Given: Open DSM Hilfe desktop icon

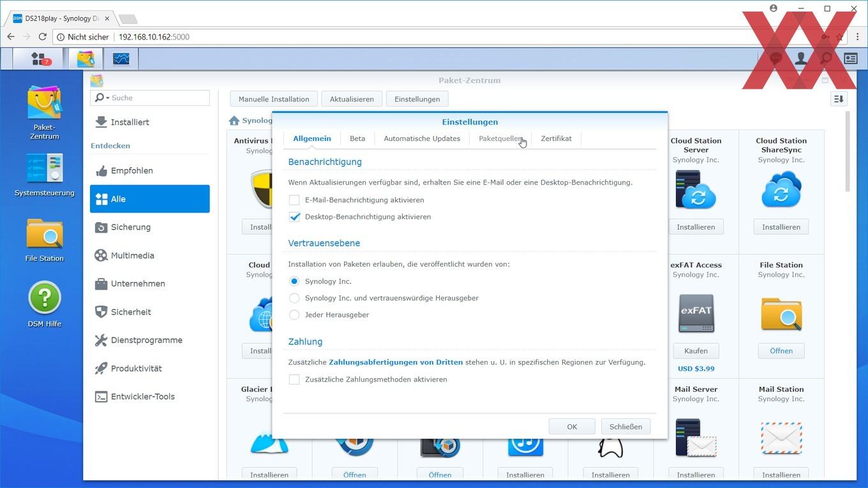Looking at the screenshot, I should (x=44, y=304).
